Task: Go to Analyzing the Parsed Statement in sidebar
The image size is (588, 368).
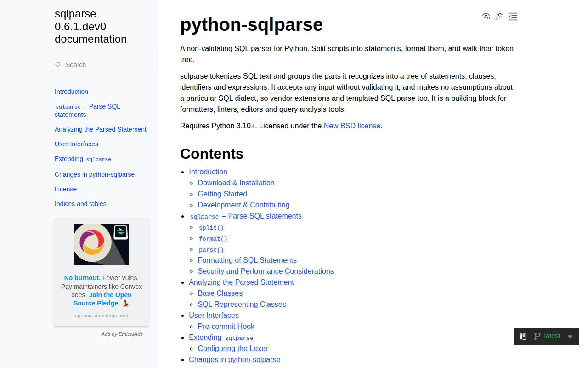Action: click(x=101, y=129)
